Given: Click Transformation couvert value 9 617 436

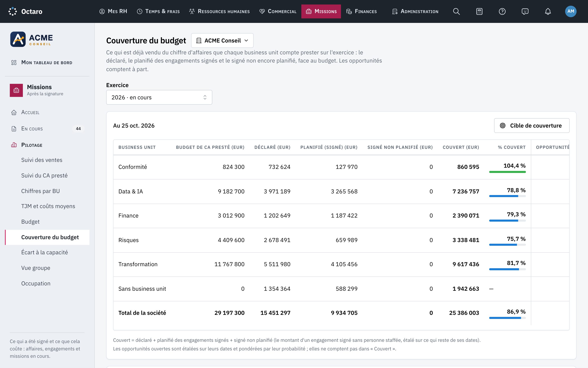Looking at the screenshot, I should click(466, 264).
